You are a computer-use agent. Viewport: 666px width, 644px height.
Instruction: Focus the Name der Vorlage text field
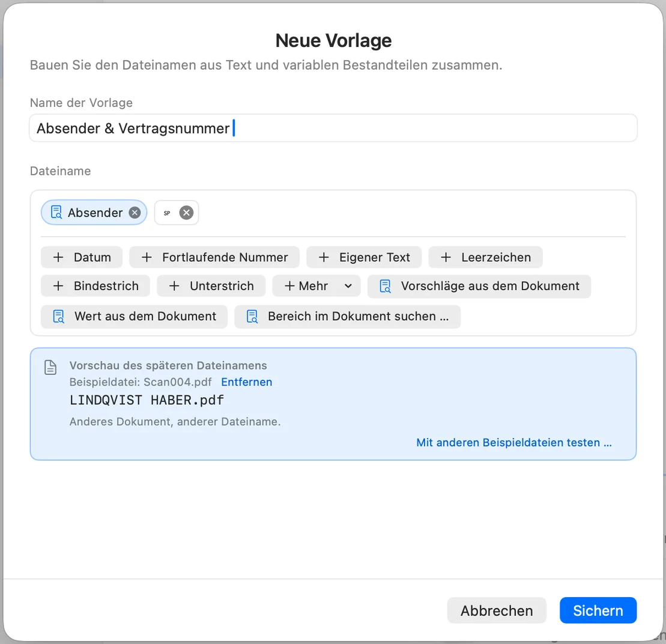333,128
